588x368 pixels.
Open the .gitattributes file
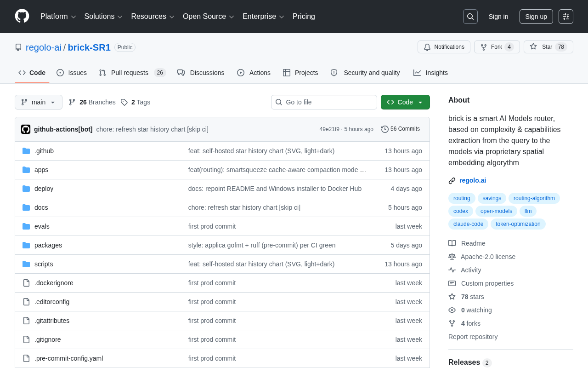coord(52,321)
